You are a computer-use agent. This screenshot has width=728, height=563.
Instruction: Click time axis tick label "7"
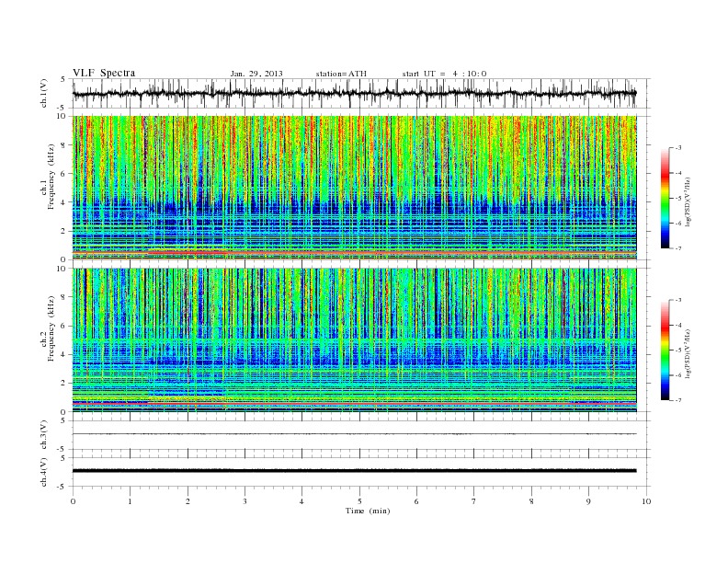[474, 501]
